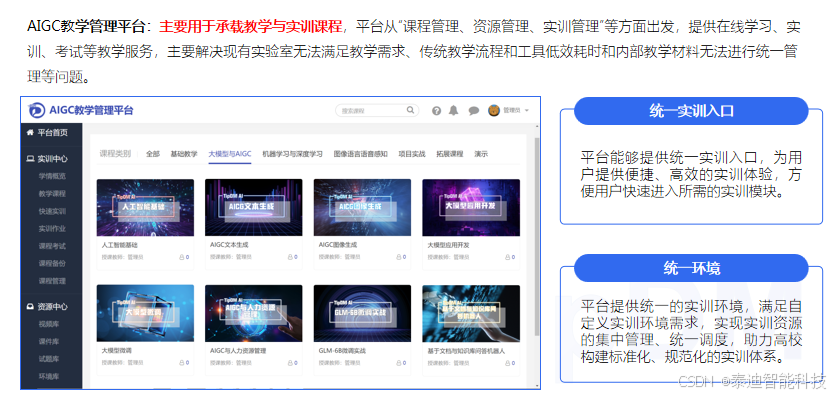
Task: Open 课程备份 in the sidebar
Action: coord(52,263)
